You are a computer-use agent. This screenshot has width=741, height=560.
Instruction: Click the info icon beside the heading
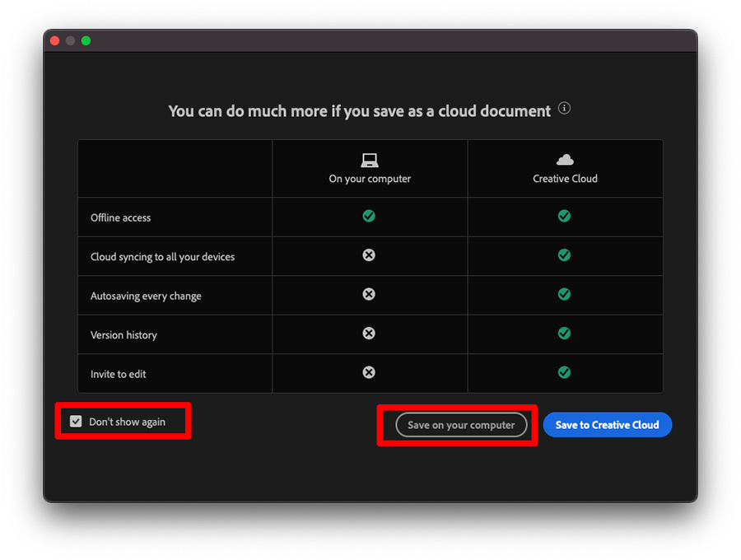pyautogui.click(x=564, y=108)
